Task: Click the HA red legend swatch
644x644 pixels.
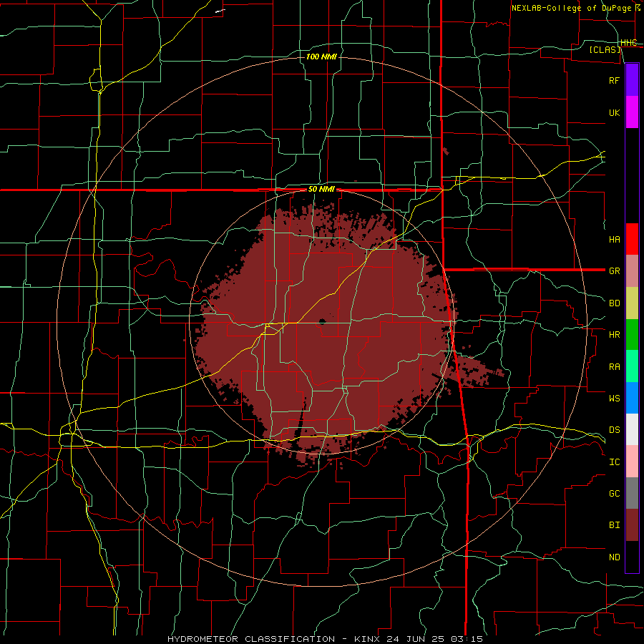Action: [632, 239]
